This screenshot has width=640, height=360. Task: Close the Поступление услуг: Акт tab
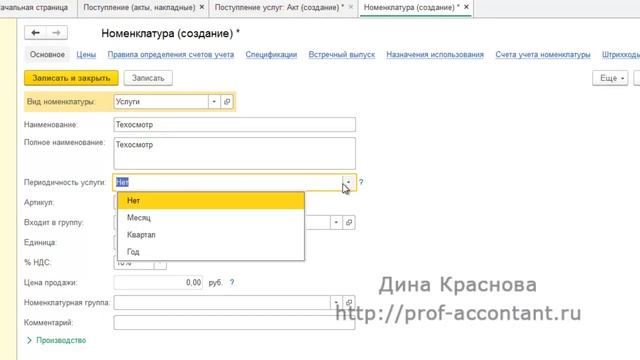[351, 7]
